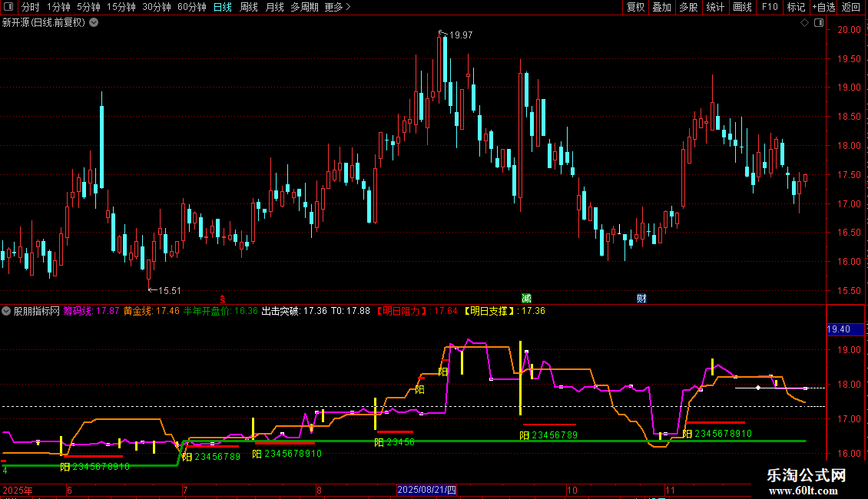Click the diamond icon at chart top-right

(x=805, y=23)
